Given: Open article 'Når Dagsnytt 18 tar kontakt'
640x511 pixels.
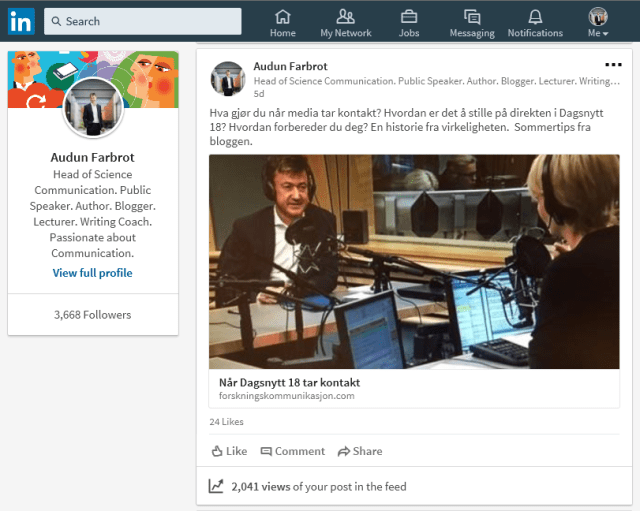Looking at the screenshot, I should 289,382.
